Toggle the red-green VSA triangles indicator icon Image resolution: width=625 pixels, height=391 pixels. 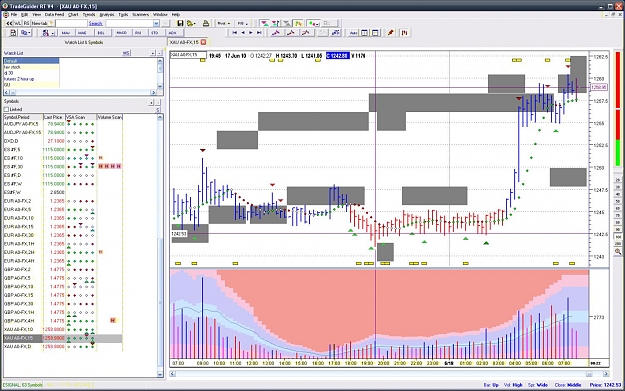[x=265, y=24]
